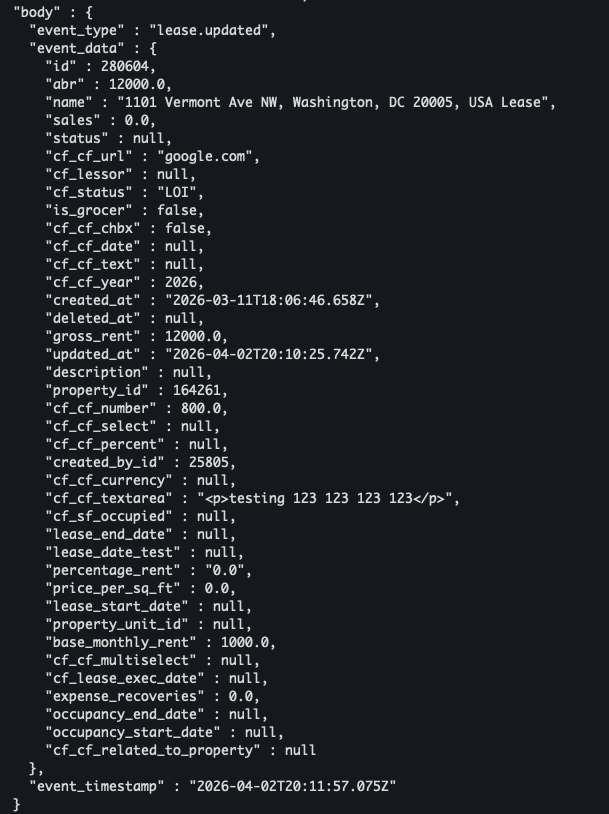Click the lease name address string

[x=336, y=102]
